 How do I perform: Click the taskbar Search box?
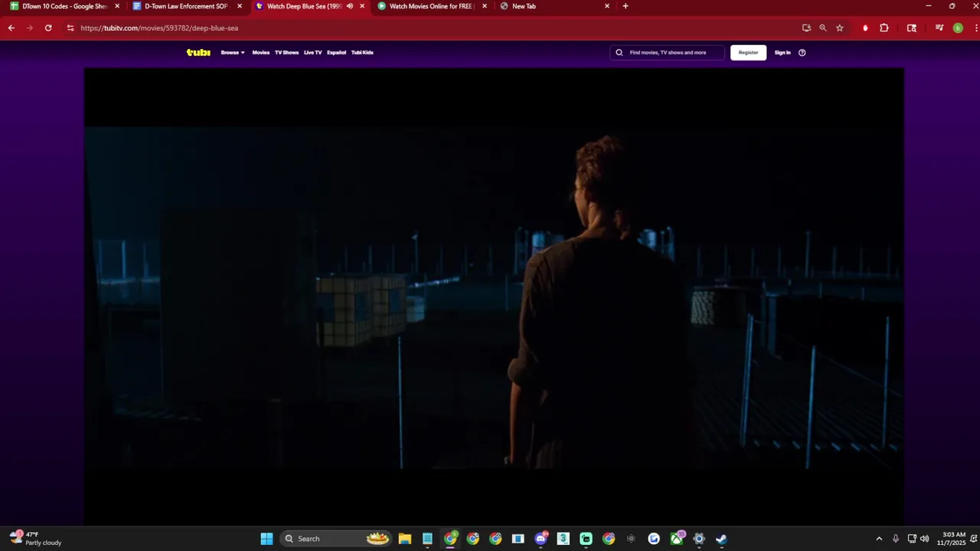click(x=335, y=539)
